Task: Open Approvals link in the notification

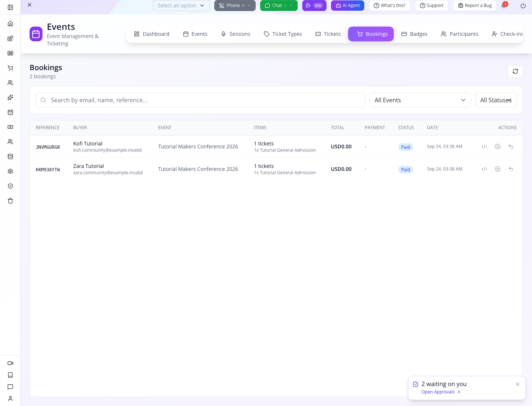Action: coord(441,392)
